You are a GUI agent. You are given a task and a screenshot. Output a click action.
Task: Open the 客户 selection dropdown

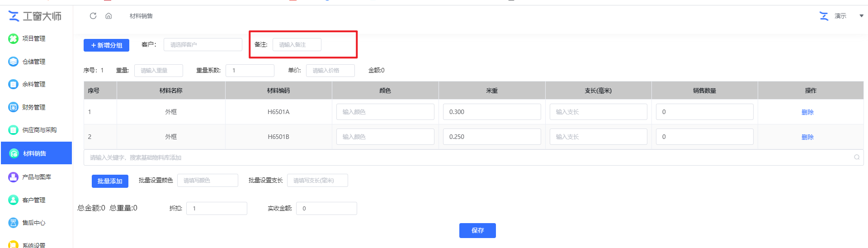(x=203, y=45)
